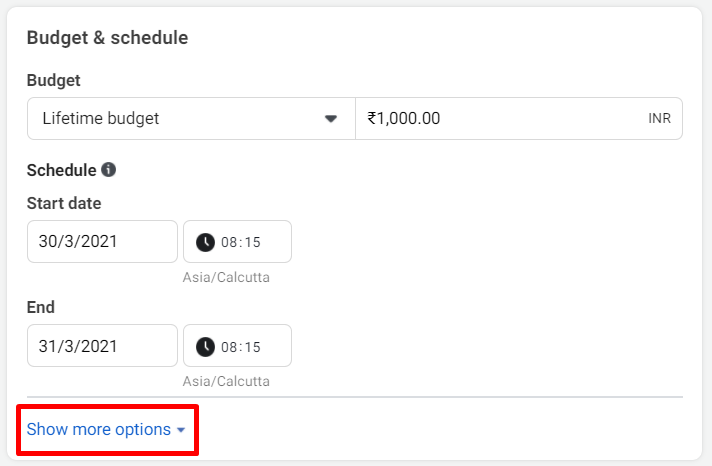The image size is (712, 466).
Task: Click Asia/Calcutta timezone under start date
Action: [226, 277]
